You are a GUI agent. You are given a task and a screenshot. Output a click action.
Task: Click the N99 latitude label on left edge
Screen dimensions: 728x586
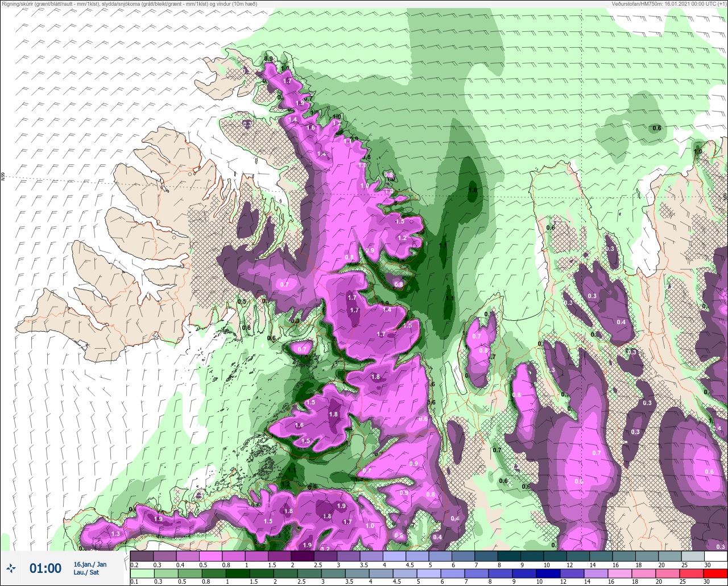(3, 177)
